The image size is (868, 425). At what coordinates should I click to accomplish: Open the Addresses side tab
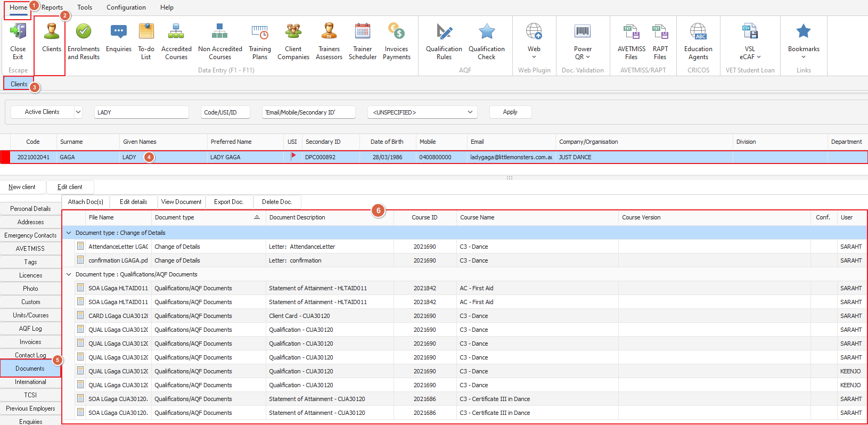31,222
